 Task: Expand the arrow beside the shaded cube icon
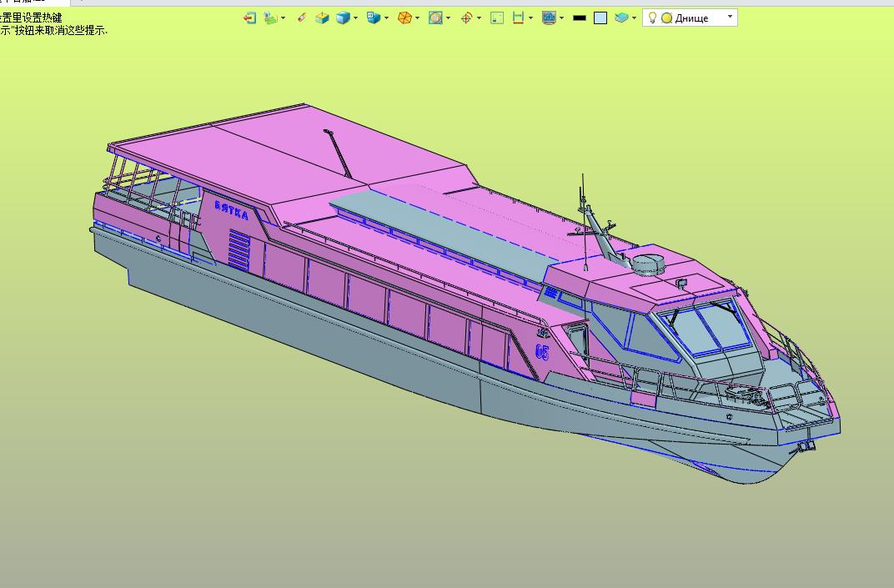[x=356, y=18]
